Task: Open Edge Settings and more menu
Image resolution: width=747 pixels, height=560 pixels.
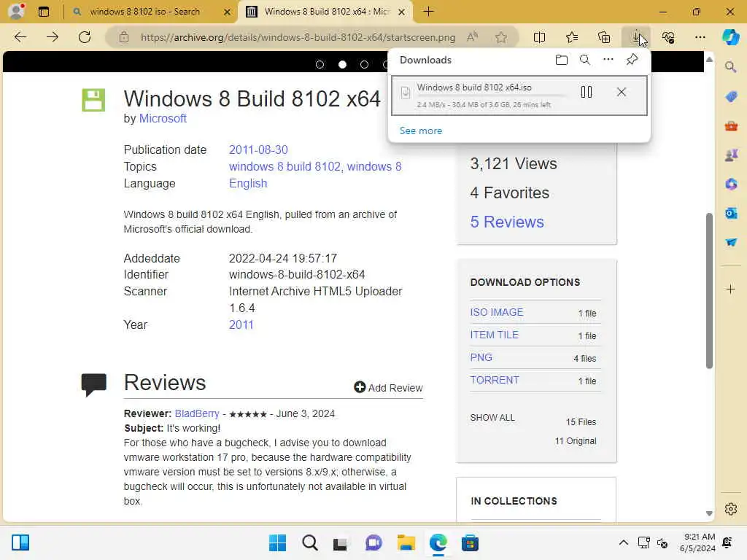Action: pos(700,37)
